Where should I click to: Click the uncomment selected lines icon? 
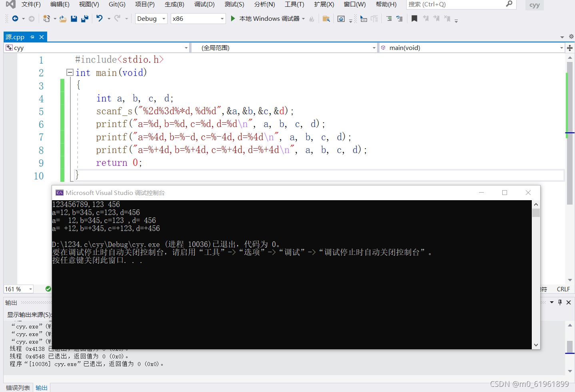[399, 19]
